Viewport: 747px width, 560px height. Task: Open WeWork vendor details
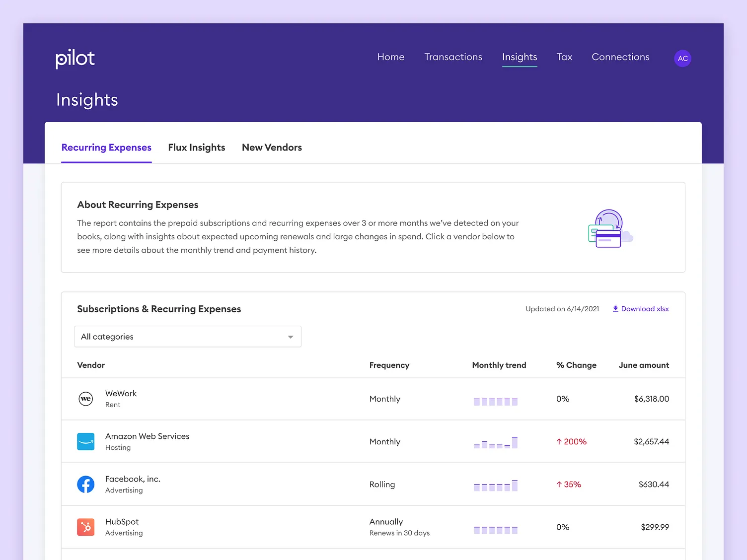coord(373,399)
